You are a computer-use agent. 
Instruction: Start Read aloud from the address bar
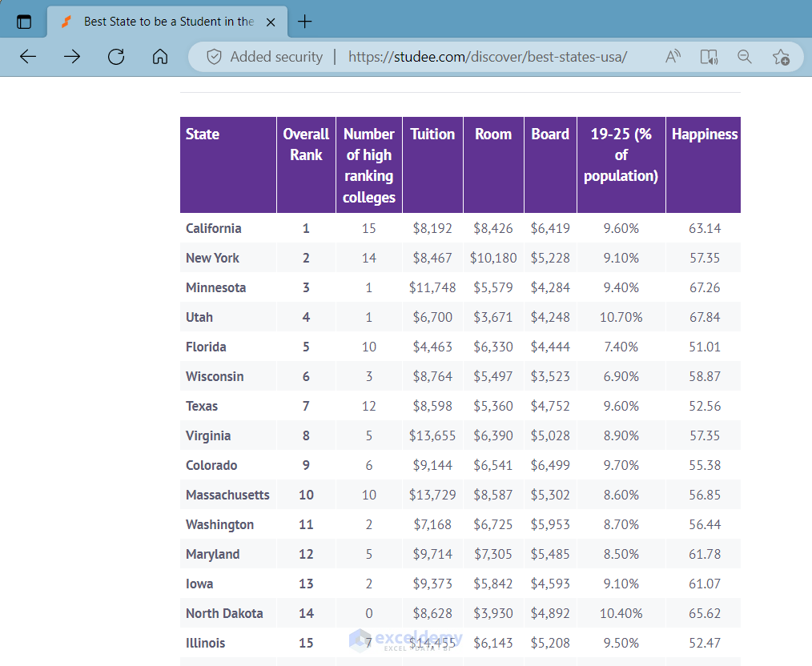pos(673,57)
